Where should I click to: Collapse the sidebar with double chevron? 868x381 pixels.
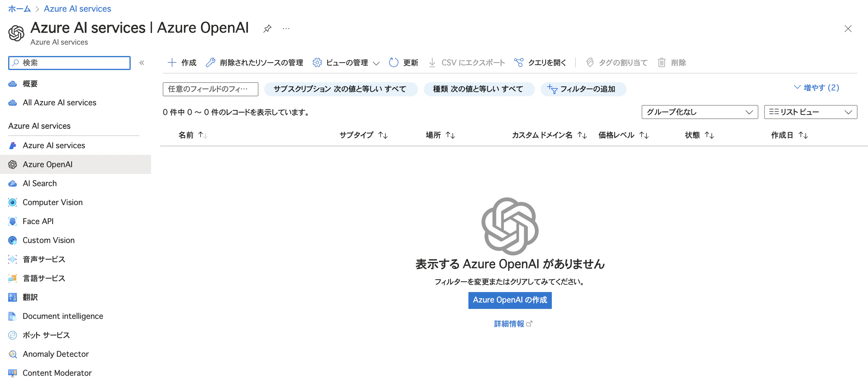[x=142, y=63]
